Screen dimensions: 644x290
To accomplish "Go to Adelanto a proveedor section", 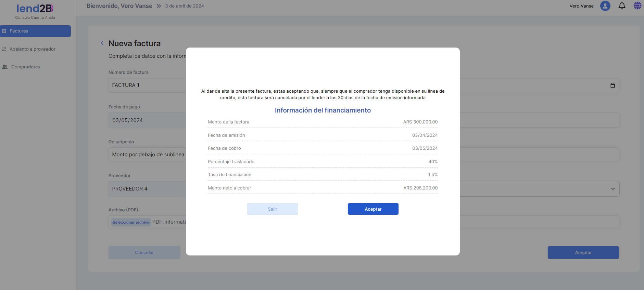I will (33, 49).
